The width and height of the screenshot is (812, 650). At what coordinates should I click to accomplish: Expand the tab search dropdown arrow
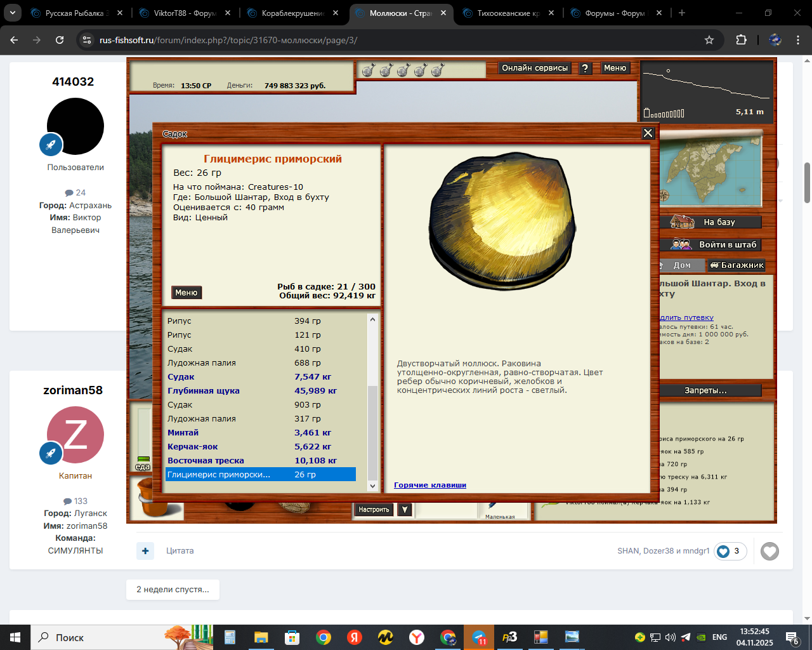(12, 13)
